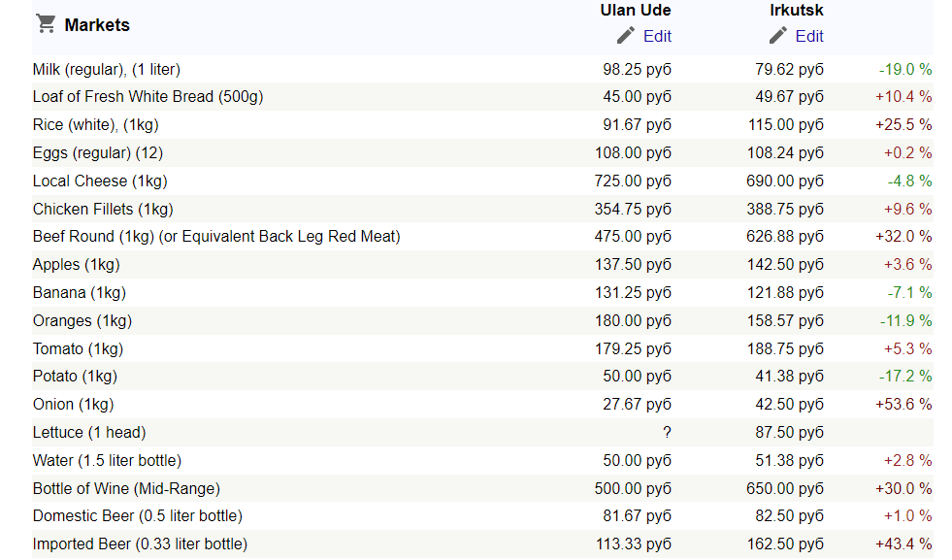Click the Ulan Ude column header

click(x=636, y=11)
